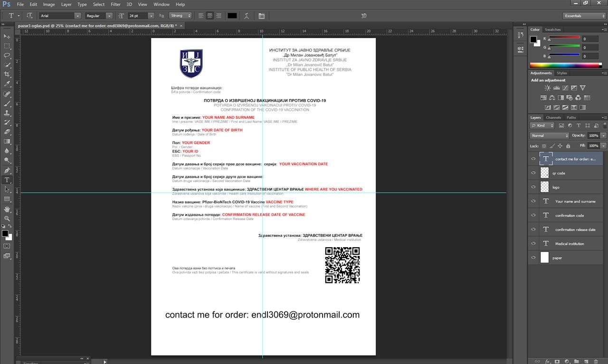This screenshot has width=608, height=364.
Task: Open the warp text icon
Action: coord(247,16)
